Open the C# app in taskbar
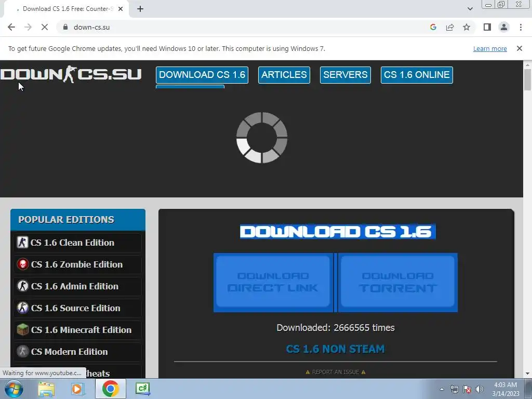 143,389
